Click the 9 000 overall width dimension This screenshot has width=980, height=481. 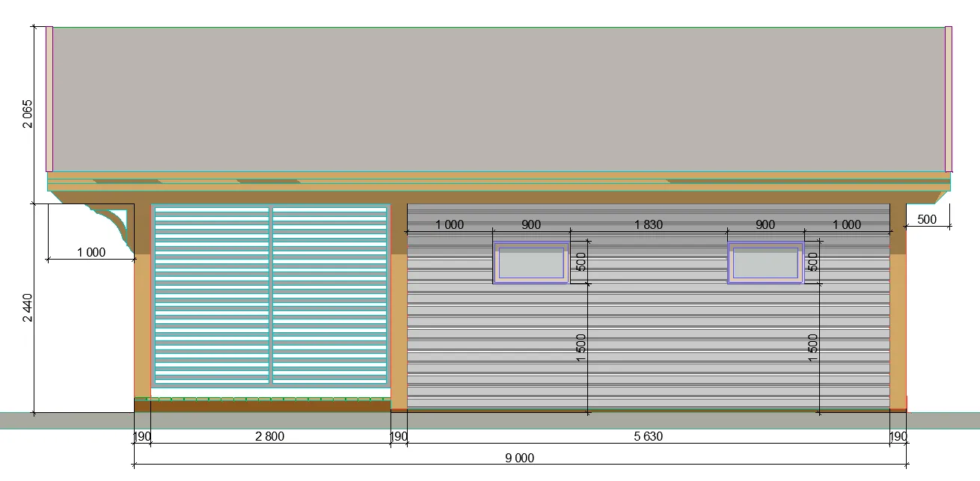519,458
